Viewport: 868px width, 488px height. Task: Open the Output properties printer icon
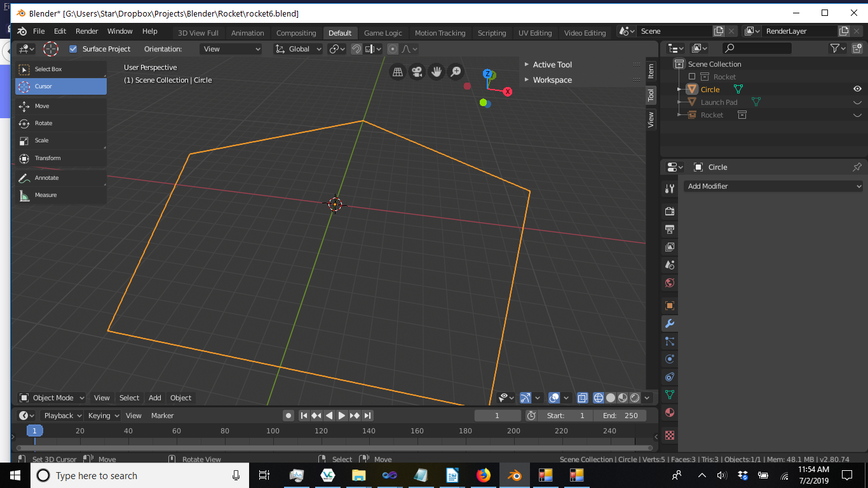point(669,229)
